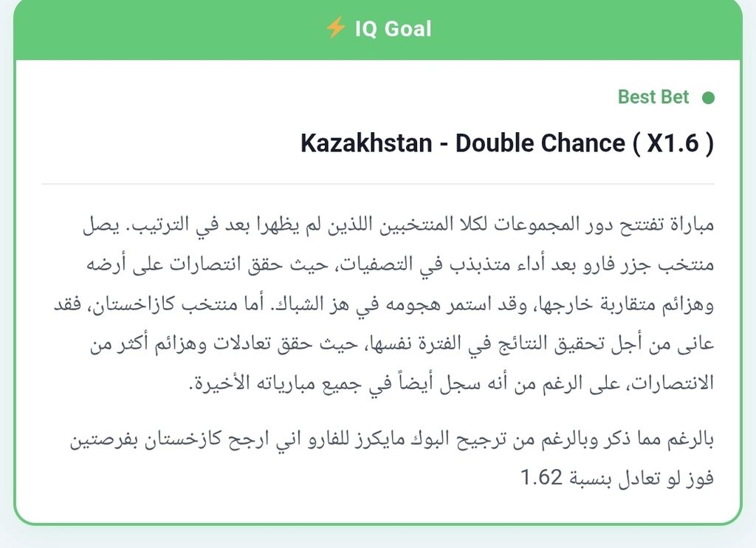Click the line starting الانتصارات، على الرغم
Viewport: 756px width, 548px height.
tap(451, 383)
